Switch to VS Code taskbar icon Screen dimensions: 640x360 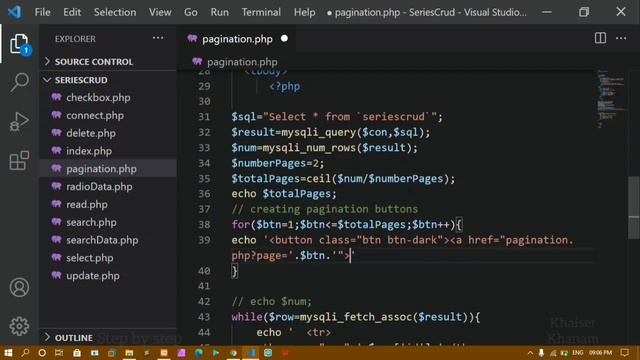click(x=250, y=353)
